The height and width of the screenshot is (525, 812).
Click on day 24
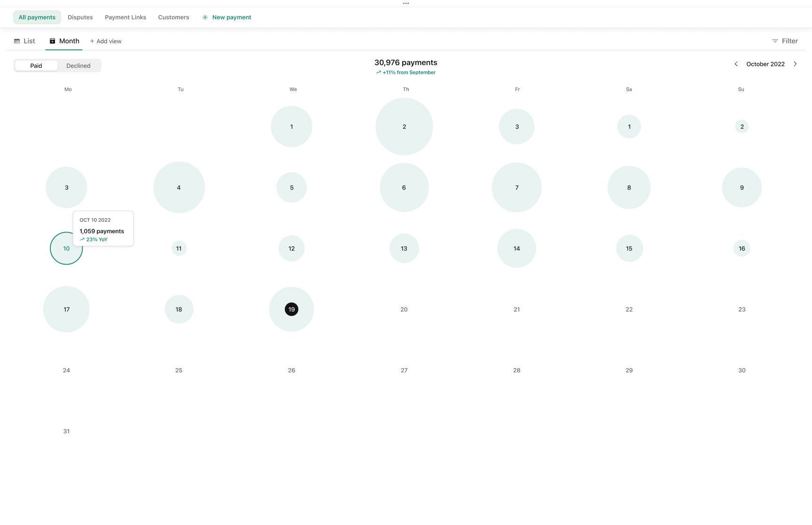click(x=66, y=370)
